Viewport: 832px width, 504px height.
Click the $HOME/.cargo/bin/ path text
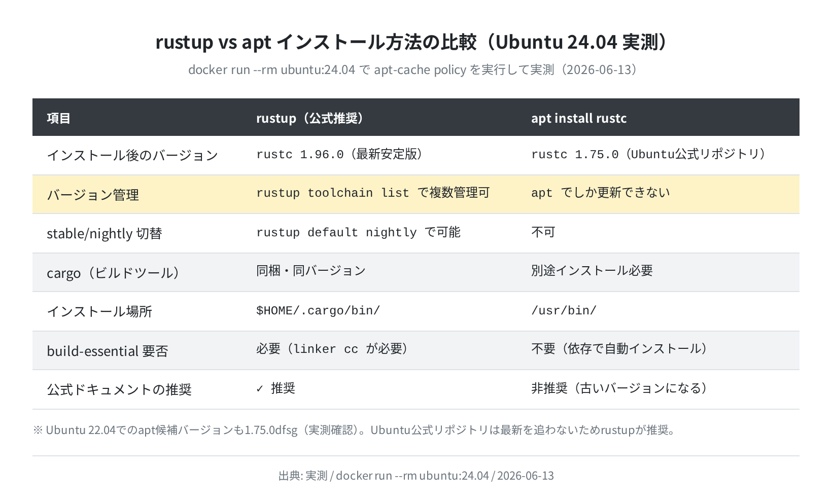318,310
